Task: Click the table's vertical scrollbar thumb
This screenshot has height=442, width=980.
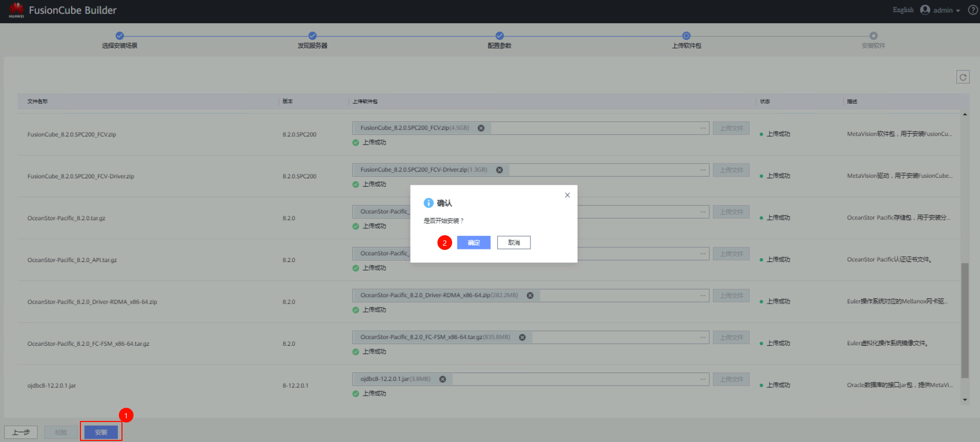Action: (965, 321)
